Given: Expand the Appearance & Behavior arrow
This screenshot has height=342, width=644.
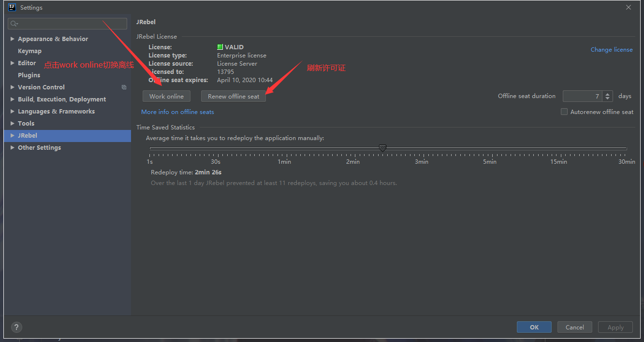Looking at the screenshot, I should pos(13,39).
